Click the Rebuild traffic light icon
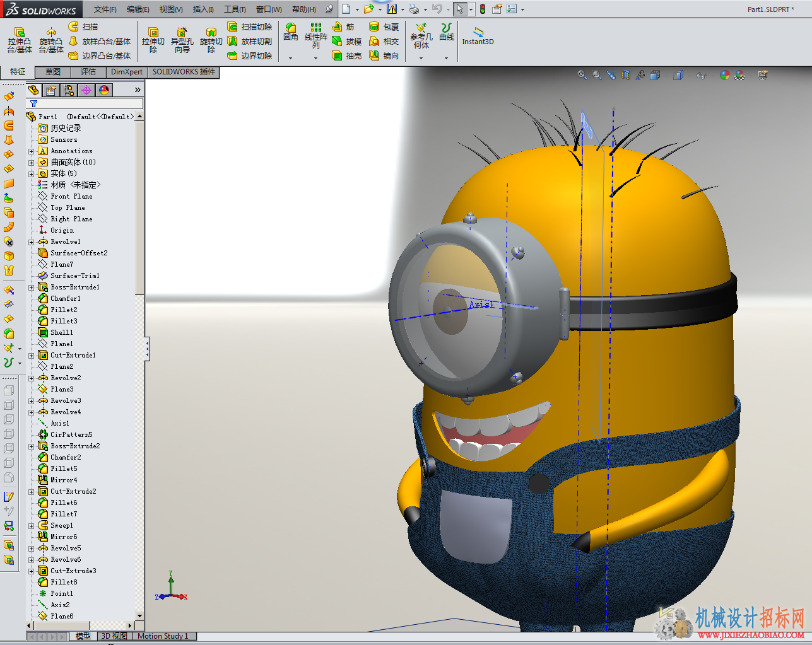Image resolution: width=812 pixels, height=645 pixels. point(483,9)
